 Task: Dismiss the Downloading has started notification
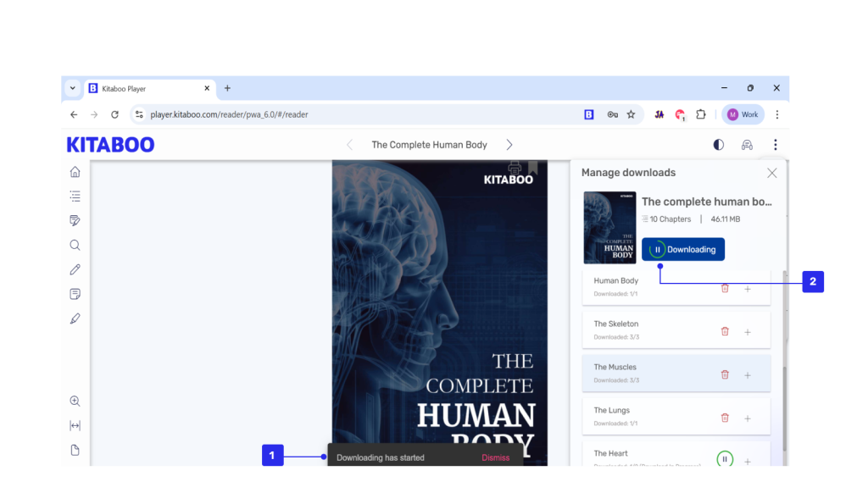495,457
